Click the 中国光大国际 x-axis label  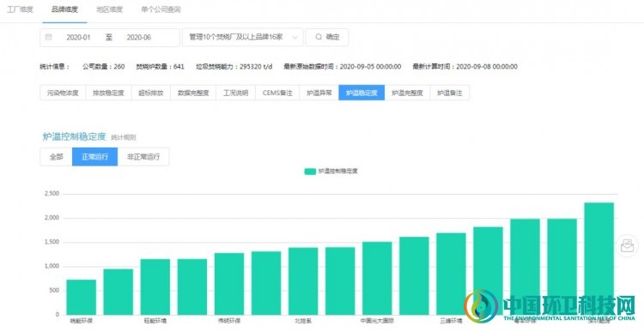coord(377,321)
